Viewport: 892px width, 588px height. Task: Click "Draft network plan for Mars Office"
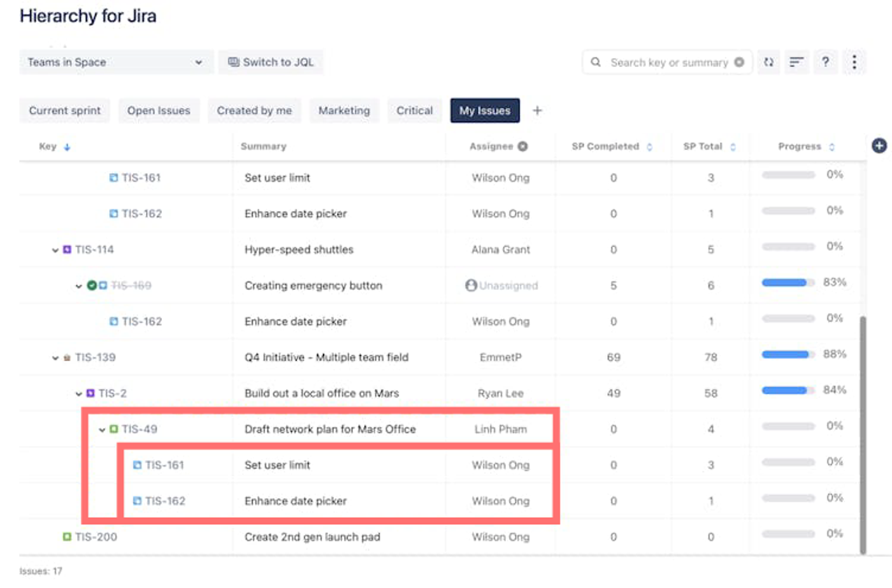(x=330, y=429)
